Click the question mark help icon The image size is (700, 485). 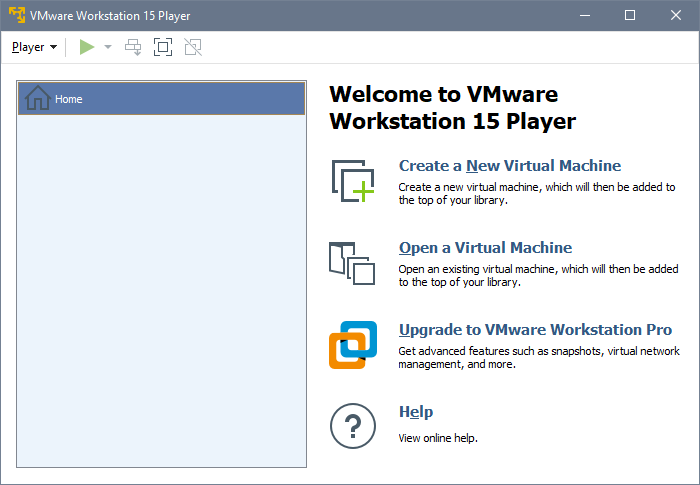point(353,426)
